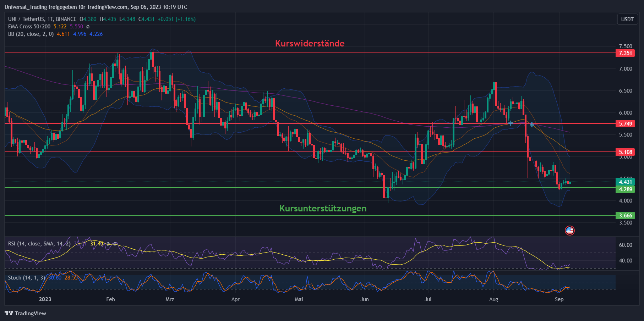The width and height of the screenshot is (644, 321).
Task: Click the Aug label on time axis
Action: point(493,299)
